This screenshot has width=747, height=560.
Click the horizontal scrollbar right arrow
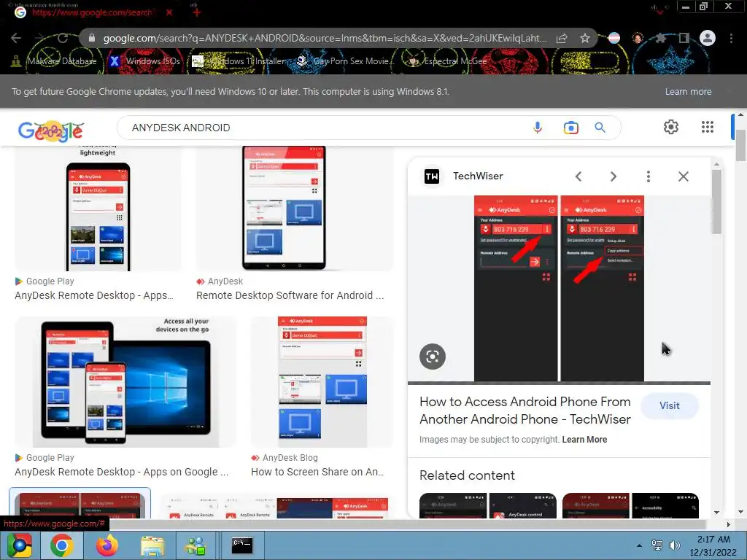[728, 524]
